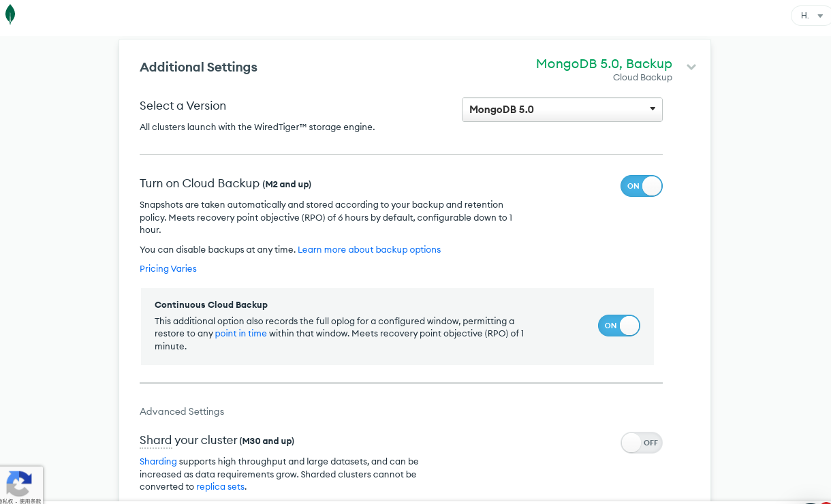Follow the 'point in time' link
The width and height of the screenshot is (831, 504).
[240, 334]
